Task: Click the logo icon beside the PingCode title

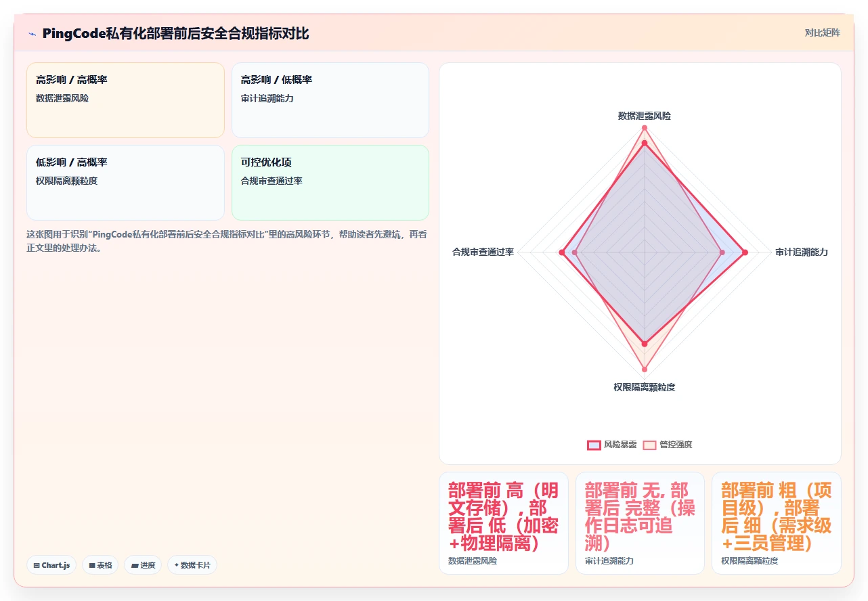Action: click(32, 34)
